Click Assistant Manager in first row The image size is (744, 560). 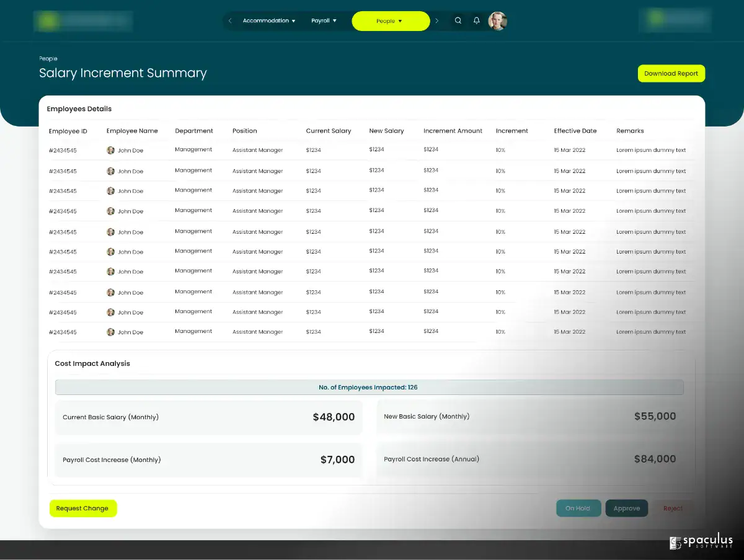(x=257, y=150)
